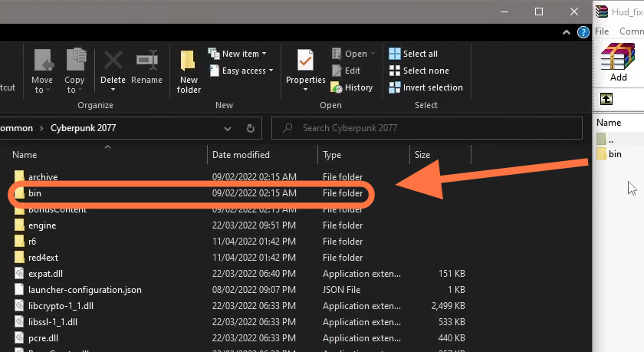Image resolution: width=644 pixels, height=352 pixels.
Task: Expand the Properties options arrow
Action: [306, 90]
